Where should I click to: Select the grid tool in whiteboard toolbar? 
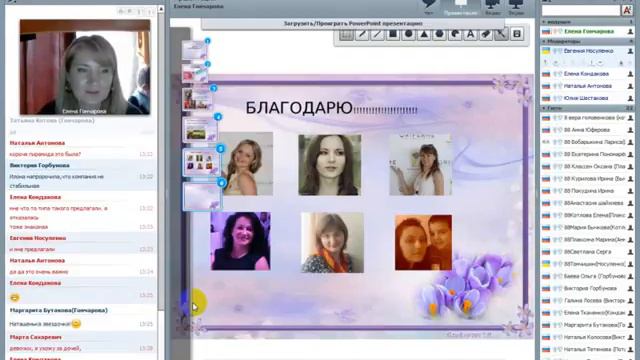[346, 34]
